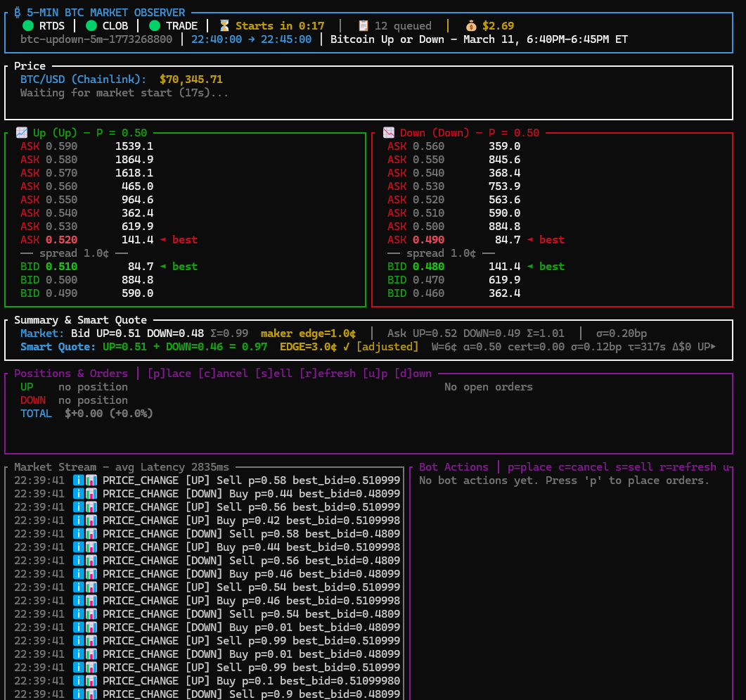Click the chart icon in the Down panel header
Viewport: 746px width, 700px height.
click(388, 132)
